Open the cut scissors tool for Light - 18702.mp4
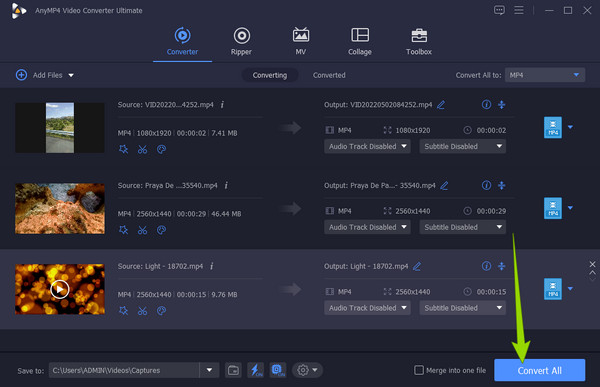The height and width of the screenshot is (387, 600). pos(142,311)
